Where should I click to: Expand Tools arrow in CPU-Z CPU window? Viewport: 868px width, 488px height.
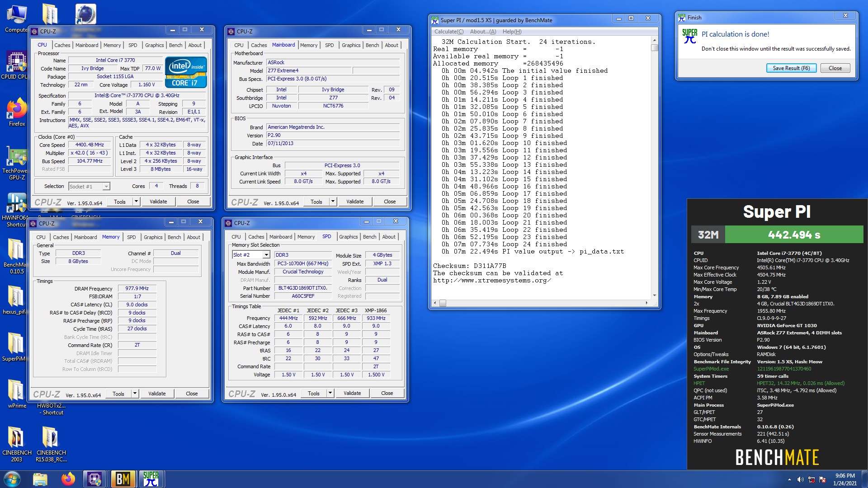pos(136,202)
